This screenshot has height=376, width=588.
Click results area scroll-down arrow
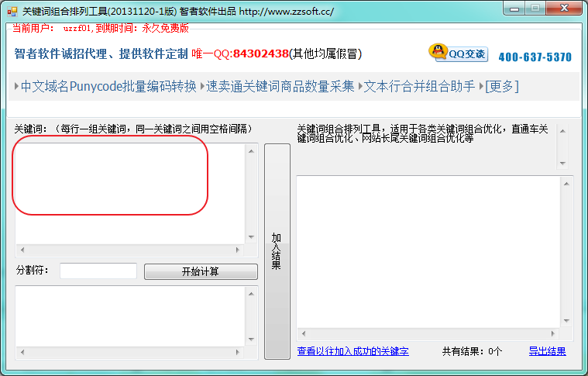566,321
